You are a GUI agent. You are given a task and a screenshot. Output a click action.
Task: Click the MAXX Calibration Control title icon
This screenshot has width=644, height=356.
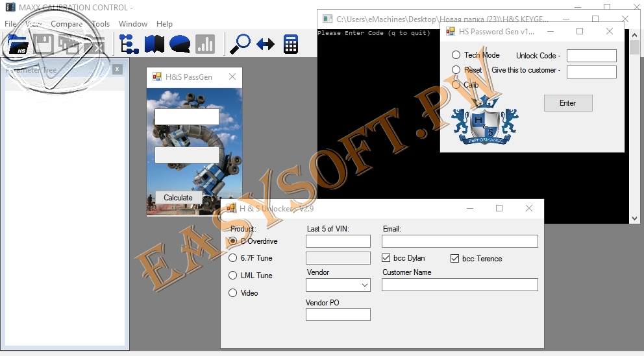10,7
